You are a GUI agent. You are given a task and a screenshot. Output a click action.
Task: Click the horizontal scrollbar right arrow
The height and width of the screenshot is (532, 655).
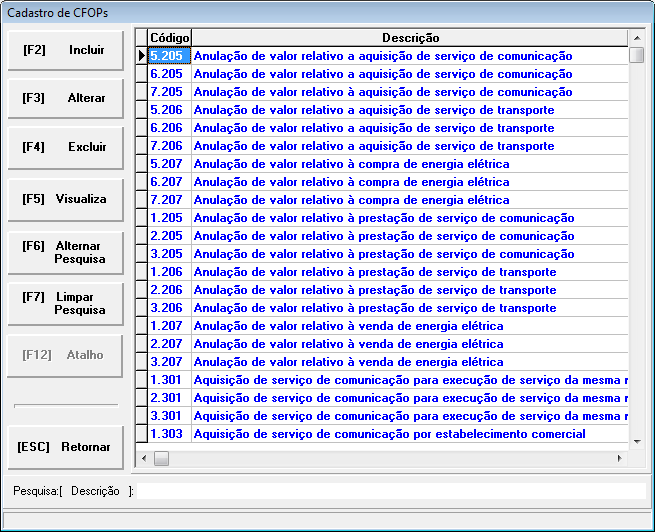click(619, 458)
